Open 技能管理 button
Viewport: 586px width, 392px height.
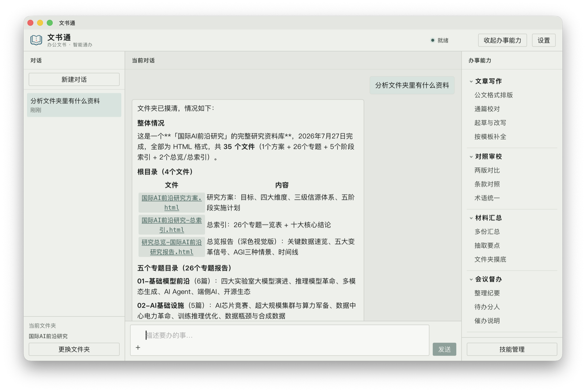point(512,349)
